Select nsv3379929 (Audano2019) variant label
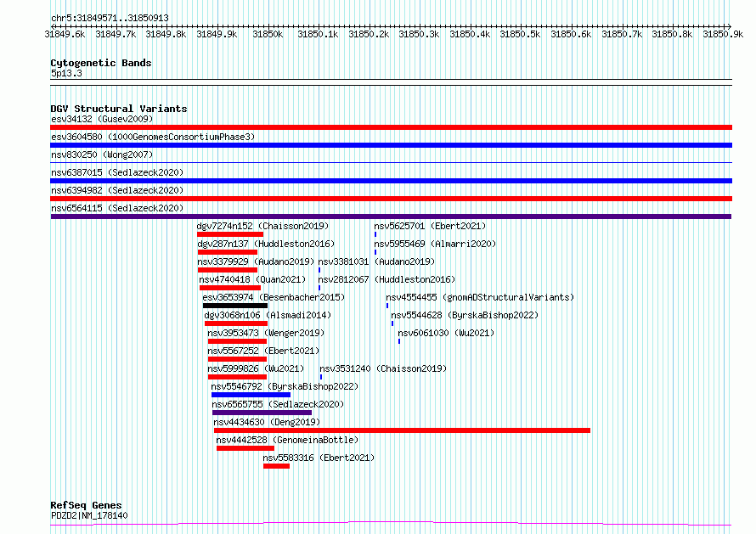This screenshot has height=534, width=756. (256, 261)
